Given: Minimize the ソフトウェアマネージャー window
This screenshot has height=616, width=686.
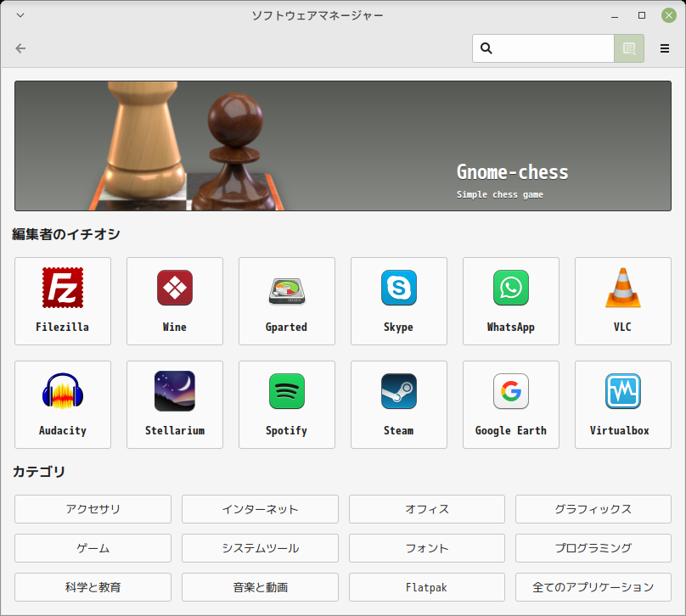Looking at the screenshot, I should [x=615, y=16].
